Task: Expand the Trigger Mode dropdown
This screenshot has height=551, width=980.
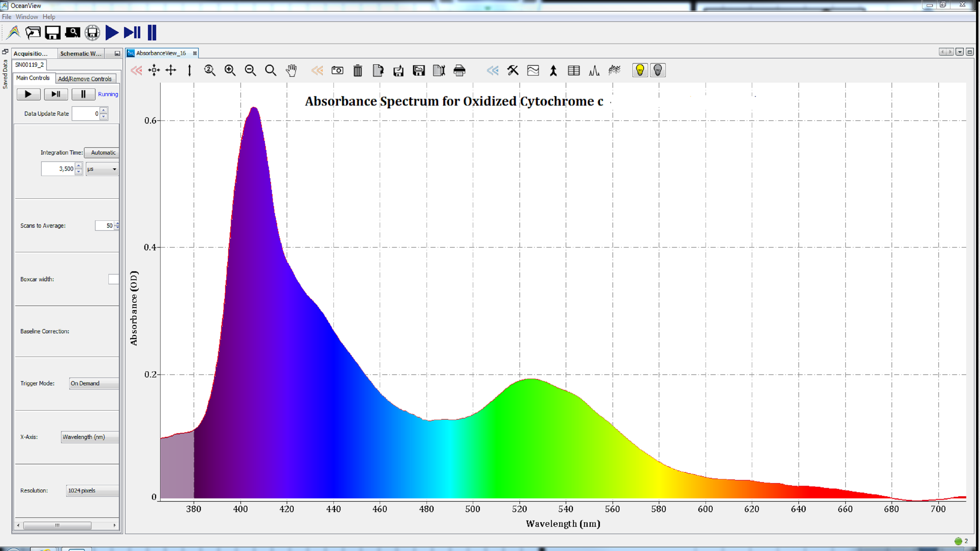Action: [85, 384]
